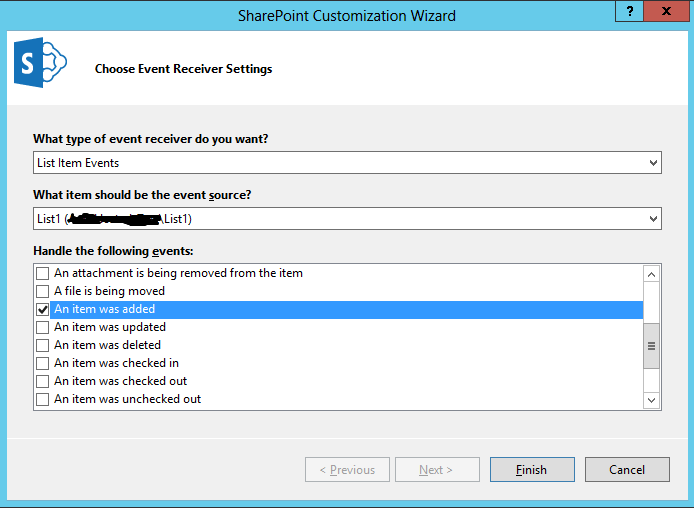Close the SharePoint Customization Wizard

pyautogui.click(x=666, y=11)
